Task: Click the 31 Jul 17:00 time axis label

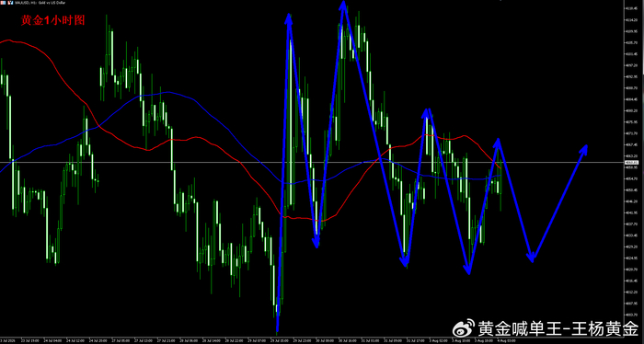Action: pos(416,340)
